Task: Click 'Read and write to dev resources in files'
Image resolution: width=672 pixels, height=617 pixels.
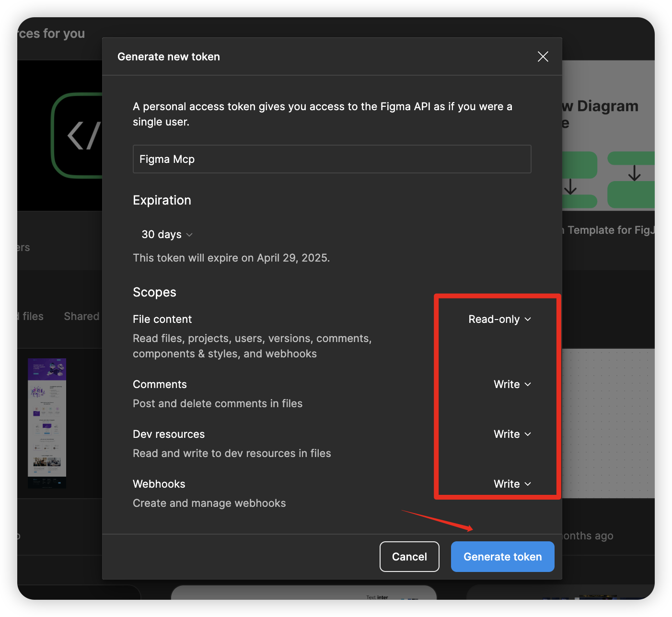Action: pos(232,453)
